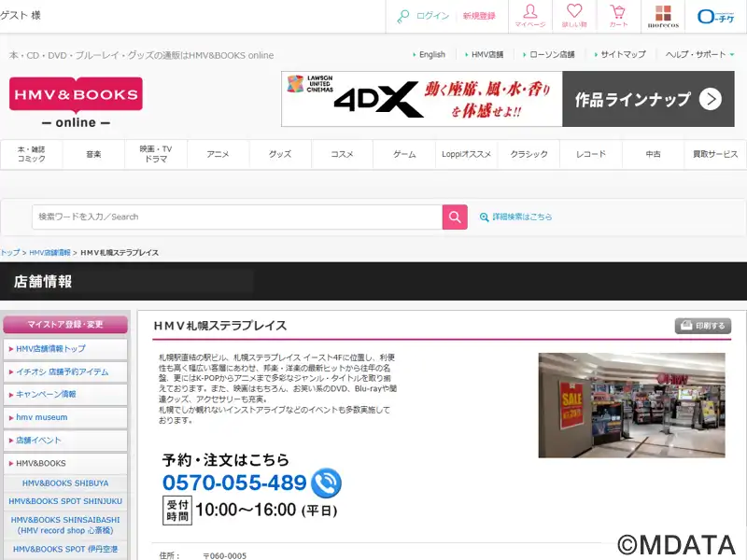Click the ログイン link
Image resolution: width=747 pixels, height=560 pixels.
(x=432, y=16)
